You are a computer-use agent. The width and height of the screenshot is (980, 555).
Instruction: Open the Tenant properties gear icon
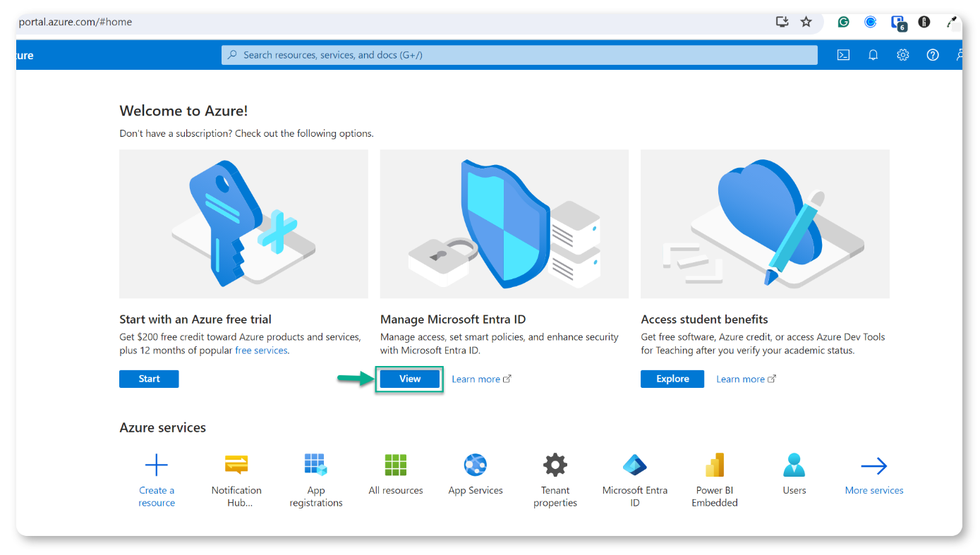pos(555,465)
